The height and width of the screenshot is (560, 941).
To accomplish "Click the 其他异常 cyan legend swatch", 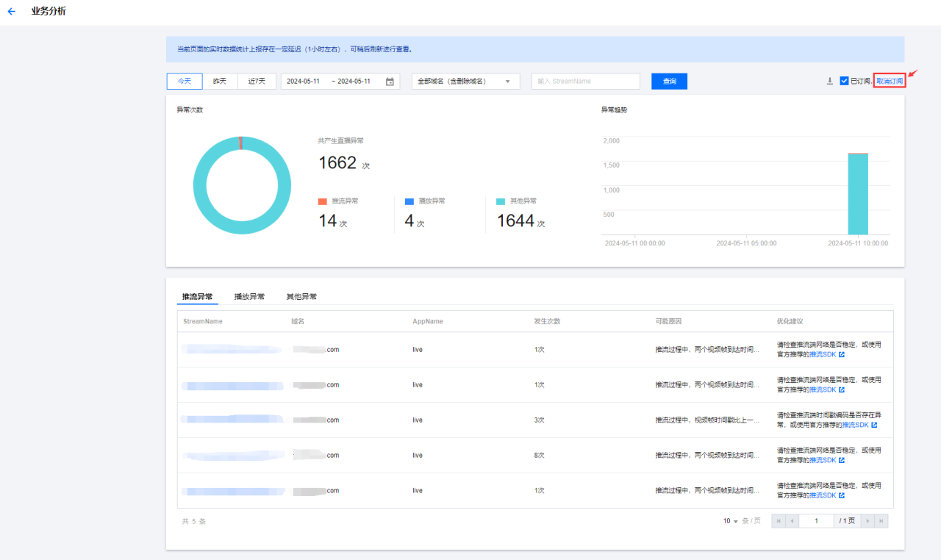I will click(501, 201).
